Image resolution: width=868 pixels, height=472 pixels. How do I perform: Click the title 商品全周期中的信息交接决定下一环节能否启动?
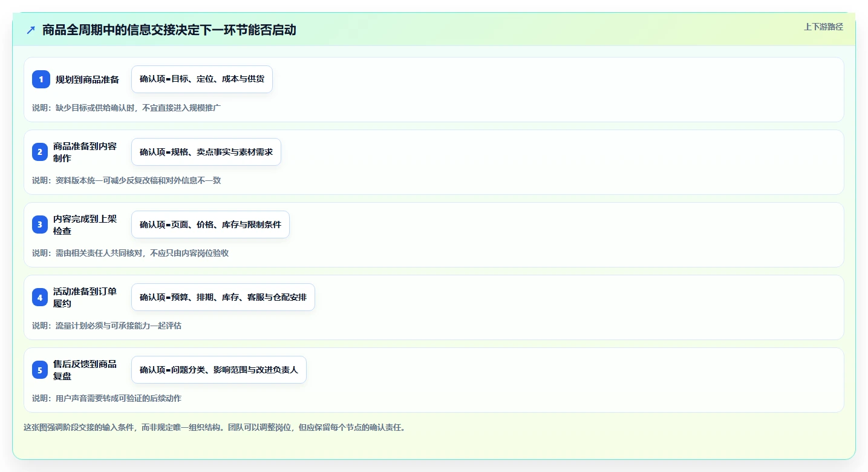(x=169, y=30)
